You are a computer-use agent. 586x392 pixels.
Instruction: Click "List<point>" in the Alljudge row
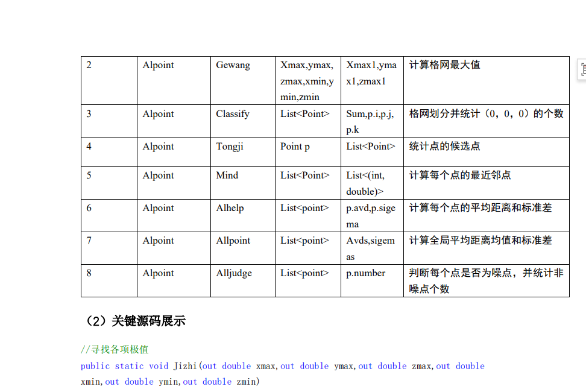pos(304,273)
